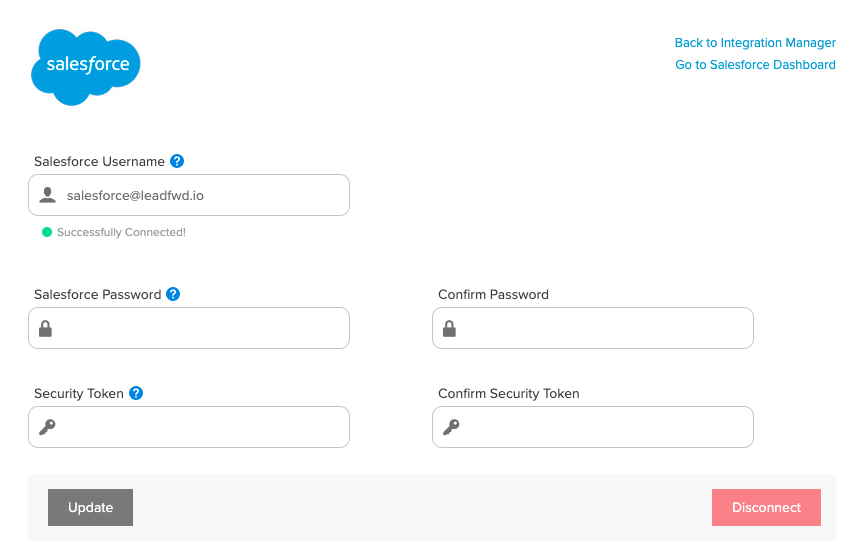Click lock icon in Salesforce Password field

click(x=46, y=328)
